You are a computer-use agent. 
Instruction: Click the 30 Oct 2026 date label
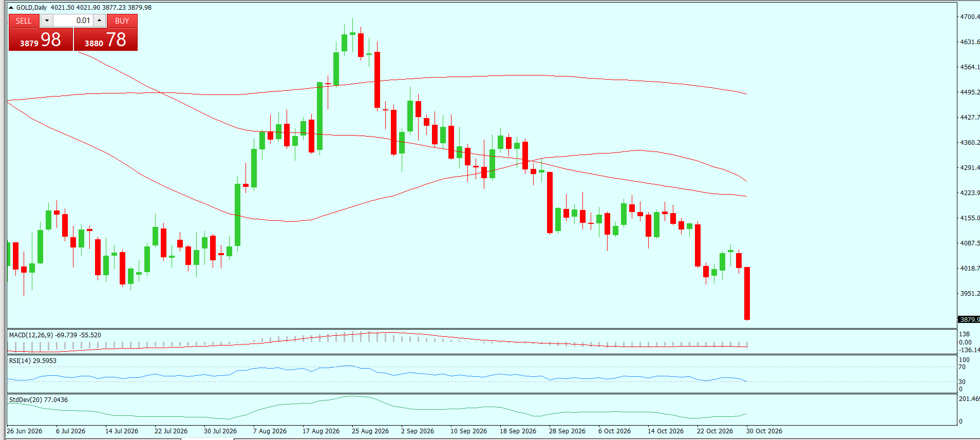764,431
